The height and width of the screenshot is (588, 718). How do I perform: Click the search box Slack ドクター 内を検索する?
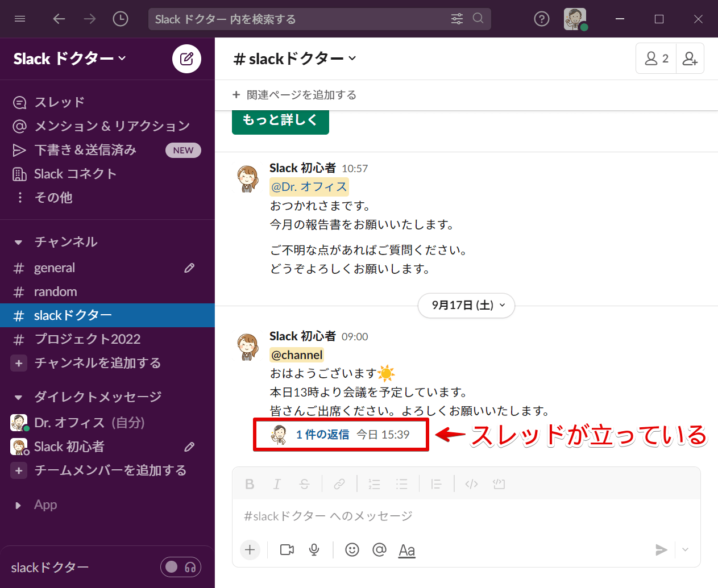coord(319,19)
